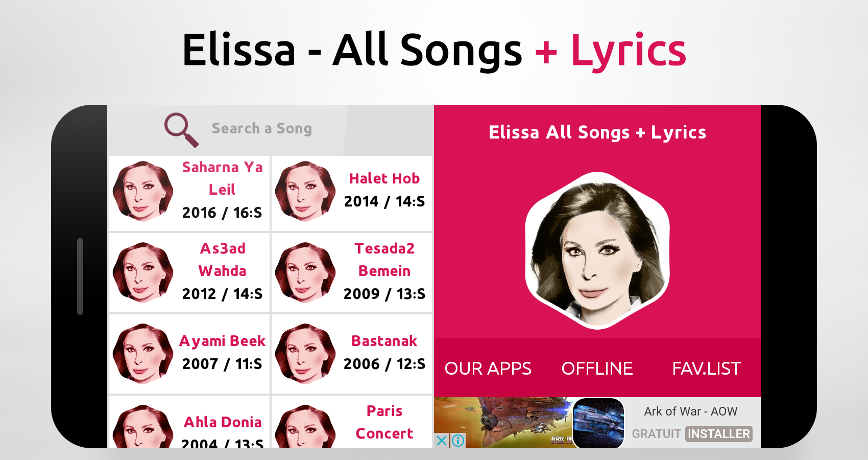
Task: Open the FAV.LIST tab
Action: coord(706,369)
